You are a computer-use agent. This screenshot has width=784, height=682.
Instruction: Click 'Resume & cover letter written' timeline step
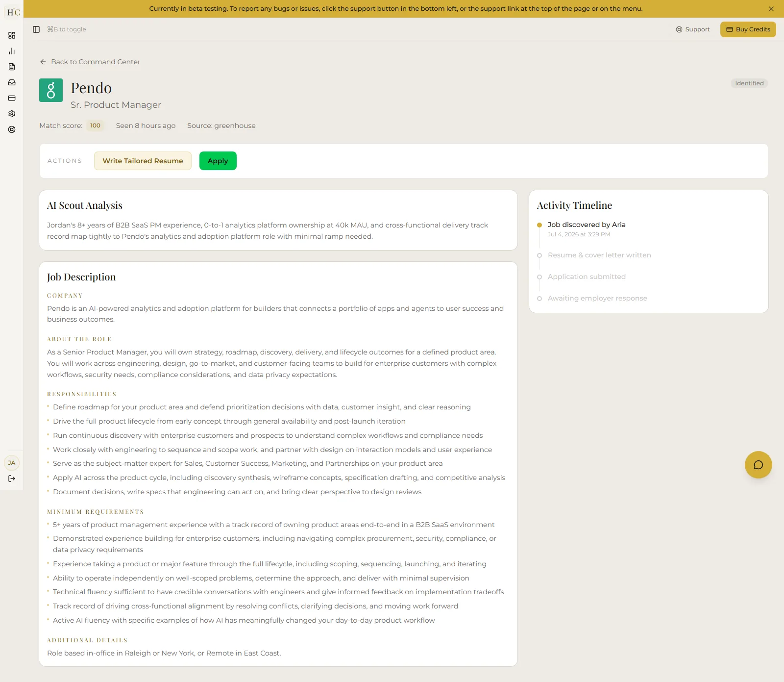coord(599,255)
